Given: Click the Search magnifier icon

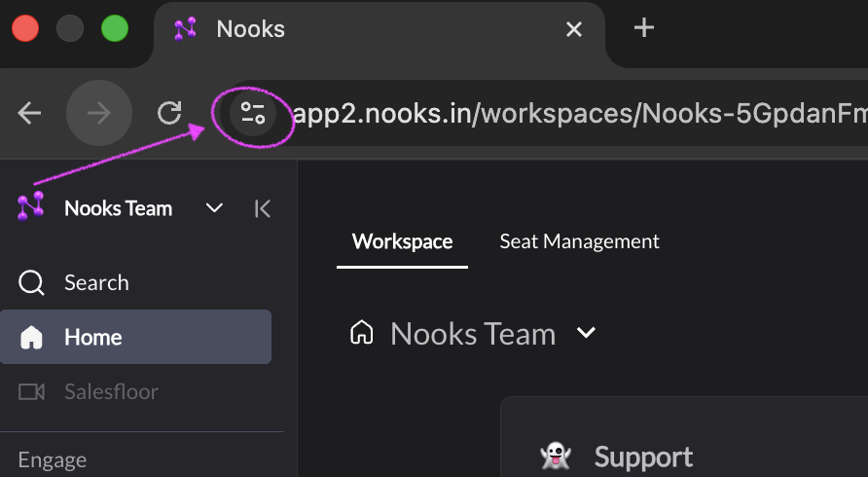Looking at the screenshot, I should tap(31, 282).
